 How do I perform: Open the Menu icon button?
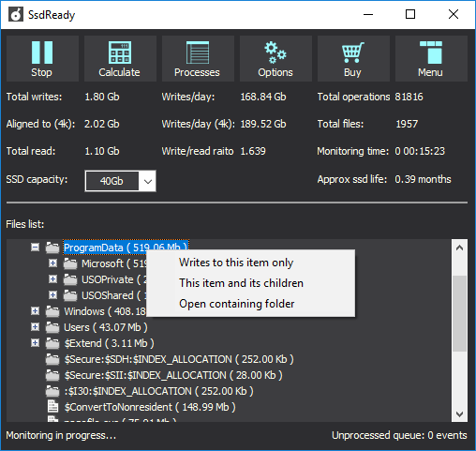tap(431, 53)
